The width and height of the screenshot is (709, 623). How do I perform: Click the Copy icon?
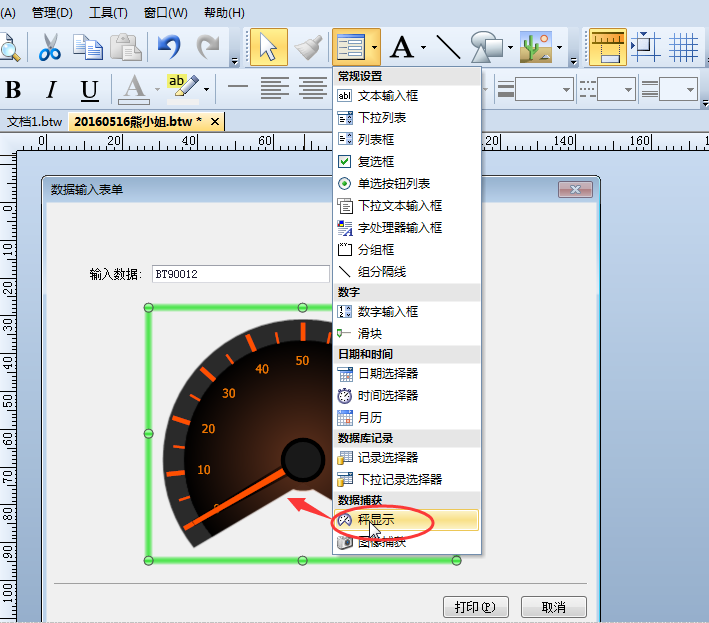click(x=88, y=47)
